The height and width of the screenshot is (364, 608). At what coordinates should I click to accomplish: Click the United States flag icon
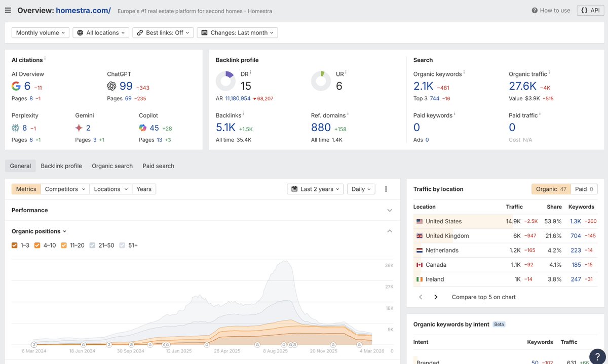click(420, 221)
